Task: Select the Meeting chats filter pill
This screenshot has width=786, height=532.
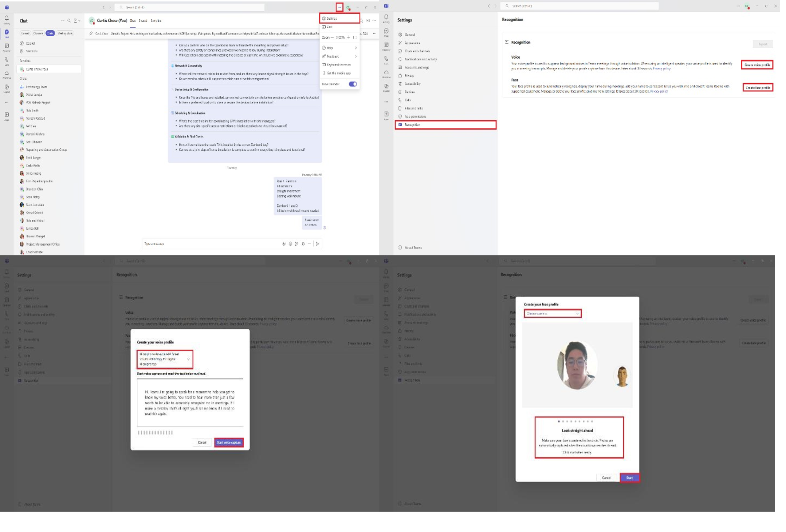Action: coord(65,33)
